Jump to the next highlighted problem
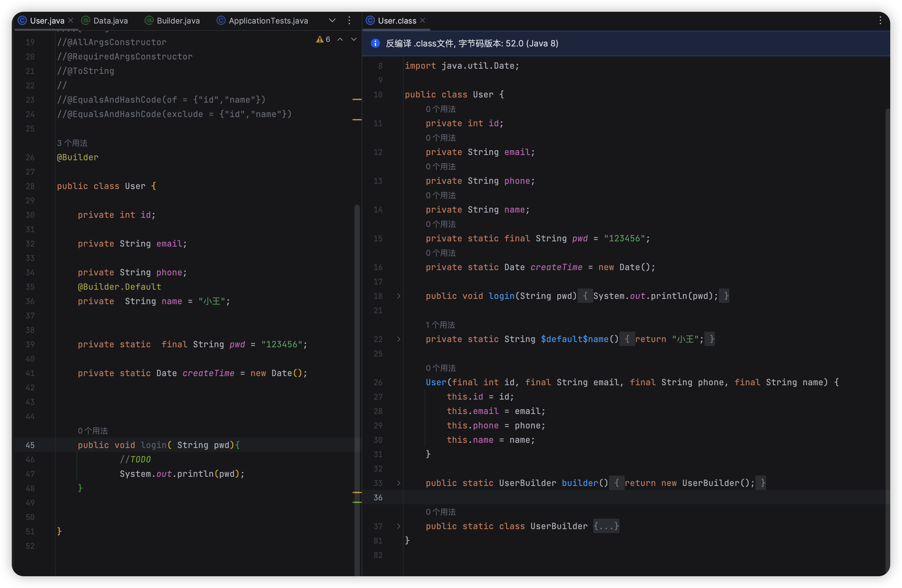902x588 pixels. click(x=354, y=39)
